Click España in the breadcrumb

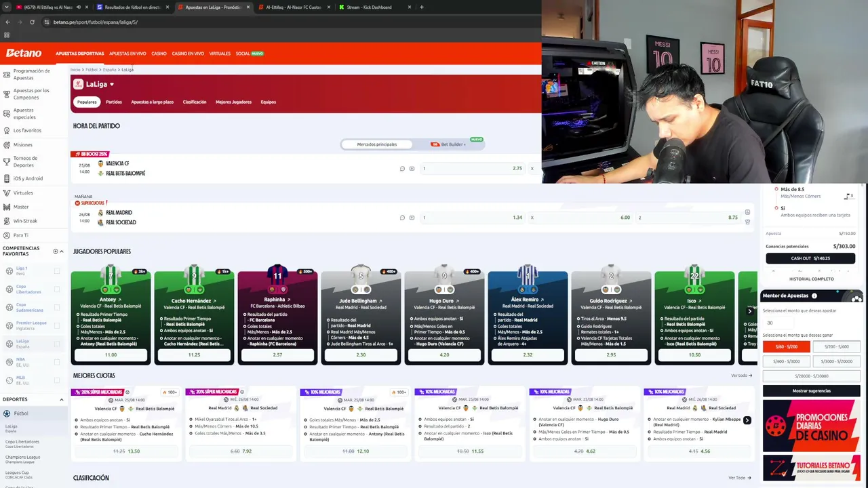pyautogui.click(x=109, y=70)
